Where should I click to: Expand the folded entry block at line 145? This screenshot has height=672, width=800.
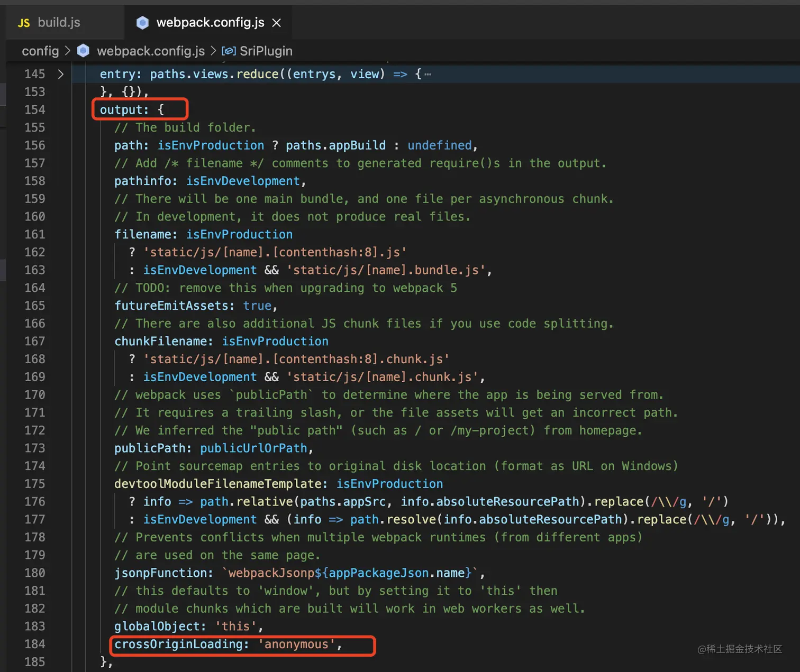pos(61,74)
